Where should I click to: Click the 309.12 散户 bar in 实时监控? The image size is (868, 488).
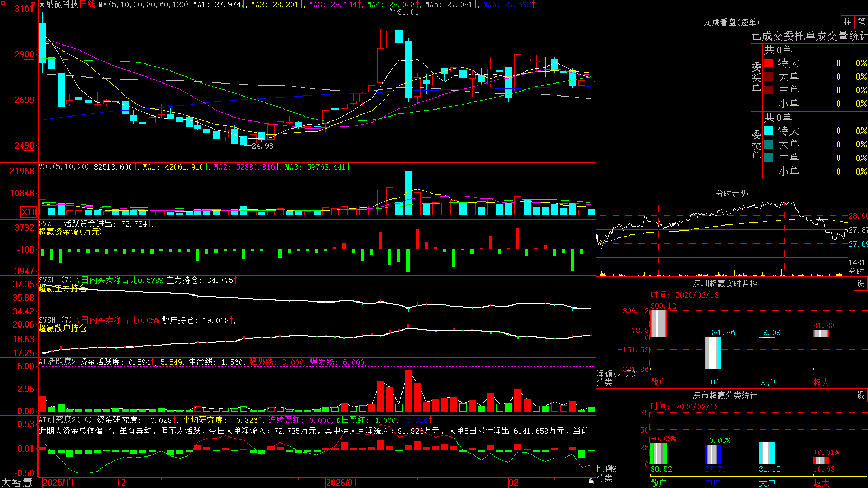(x=659, y=323)
